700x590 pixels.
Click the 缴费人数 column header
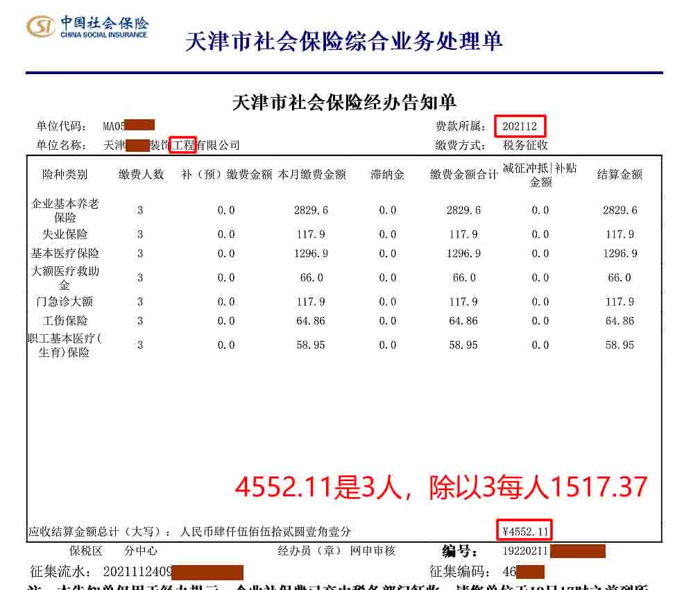click(x=141, y=175)
